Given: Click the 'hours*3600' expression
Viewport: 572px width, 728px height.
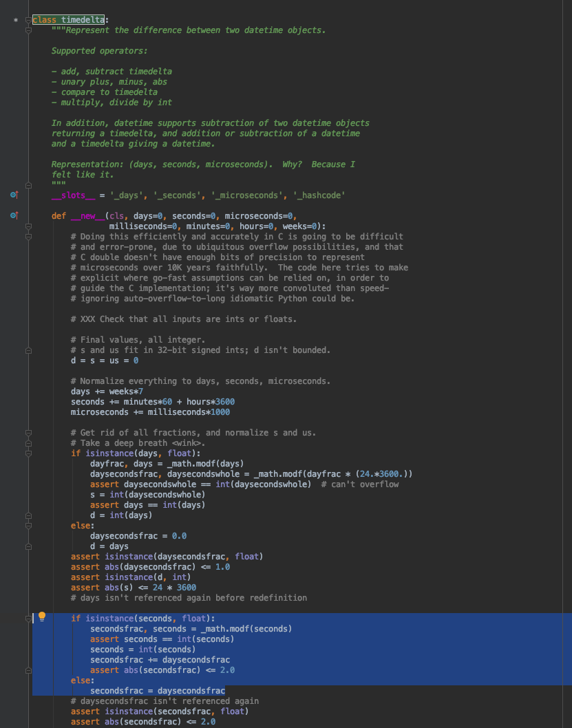Looking at the screenshot, I should coord(211,402).
